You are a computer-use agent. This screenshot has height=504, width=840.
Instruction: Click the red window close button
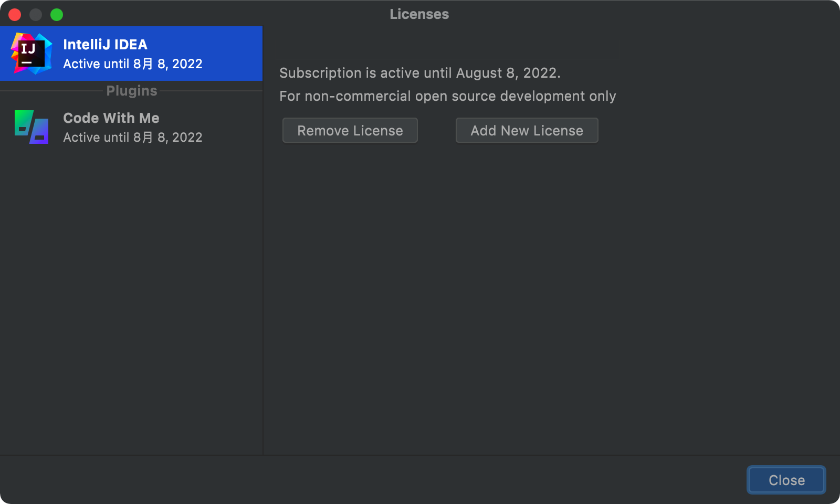click(x=15, y=15)
